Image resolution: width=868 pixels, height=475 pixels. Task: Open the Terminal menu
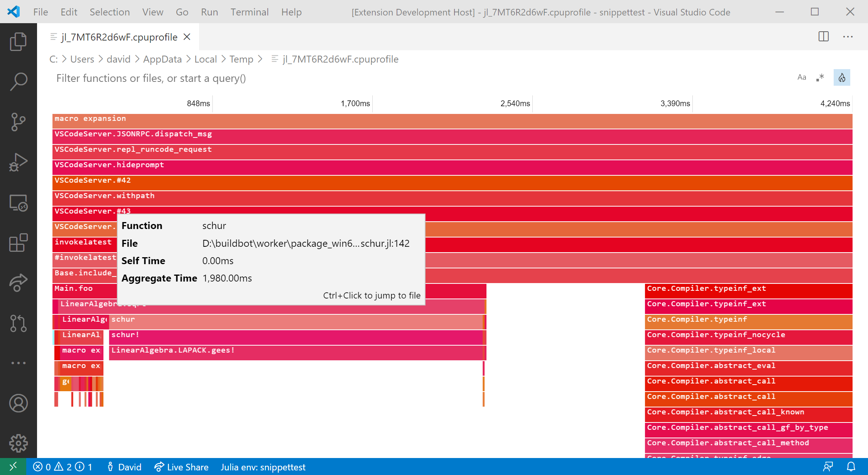pyautogui.click(x=249, y=12)
